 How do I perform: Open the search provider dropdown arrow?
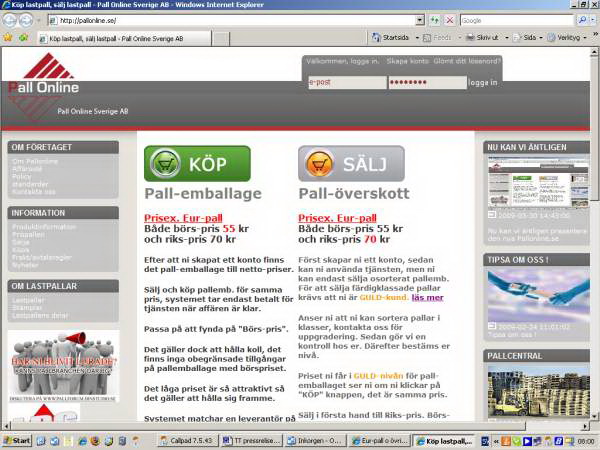pos(593,20)
